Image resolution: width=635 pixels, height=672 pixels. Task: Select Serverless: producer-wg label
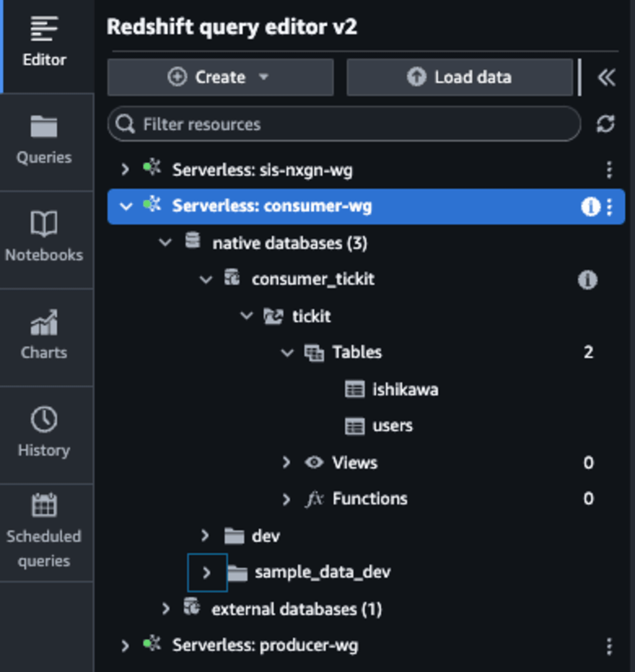pos(265,645)
